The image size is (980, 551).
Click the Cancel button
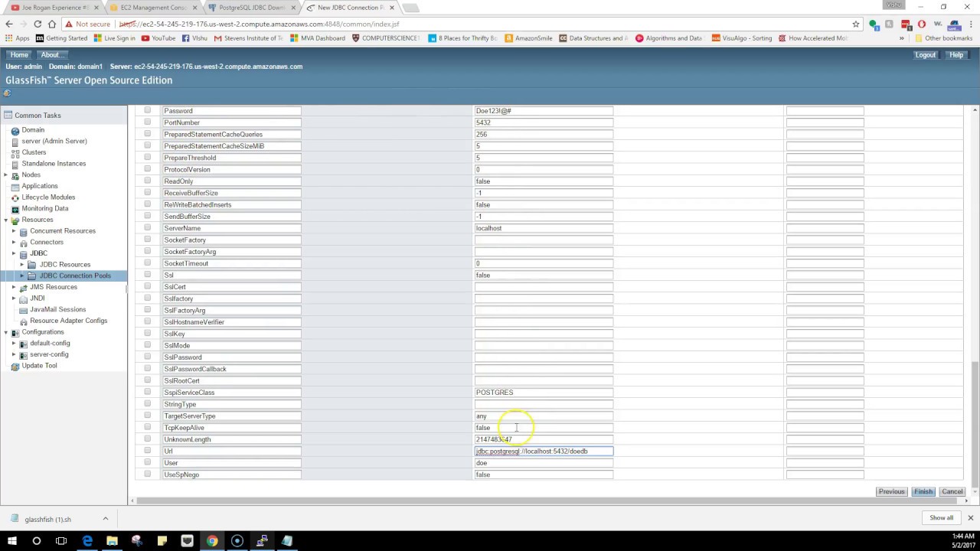(952, 491)
